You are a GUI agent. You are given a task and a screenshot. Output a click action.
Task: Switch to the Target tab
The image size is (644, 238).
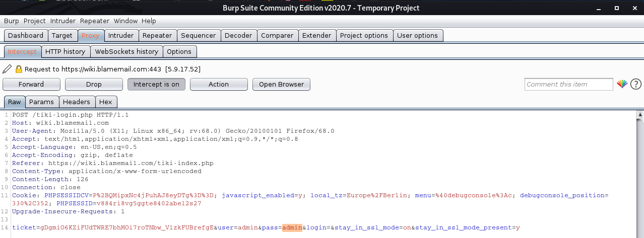[x=62, y=35]
